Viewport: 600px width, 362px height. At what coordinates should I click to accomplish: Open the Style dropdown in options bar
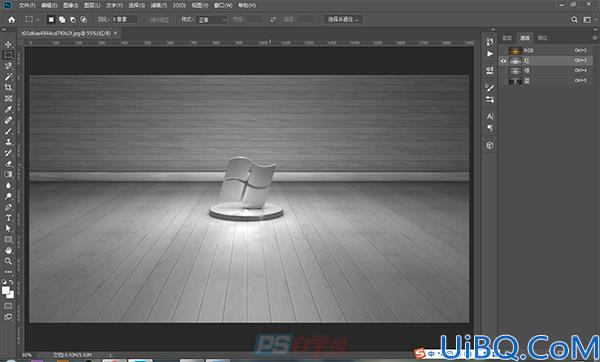[x=212, y=20]
